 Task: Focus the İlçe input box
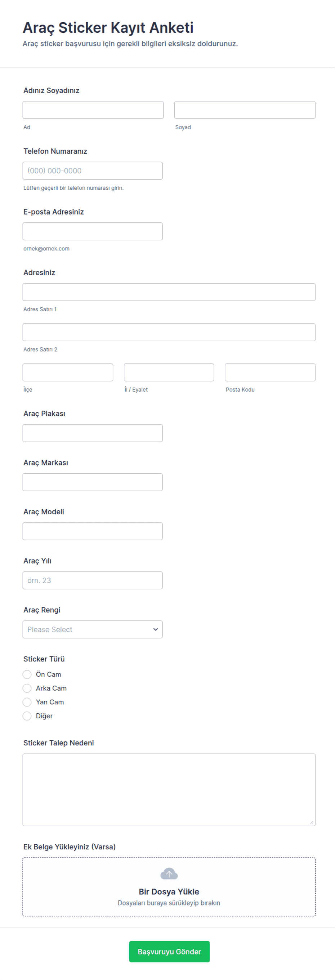tap(68, 372)
